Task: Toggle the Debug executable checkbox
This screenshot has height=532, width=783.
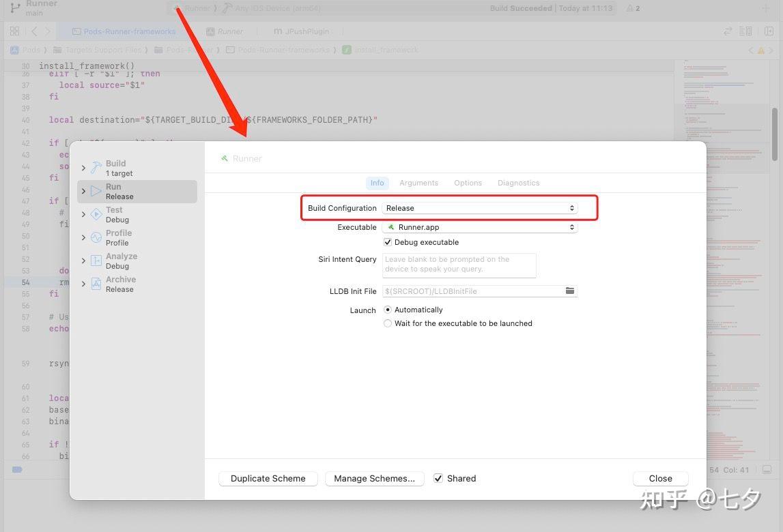Action: tap(387, 241)
